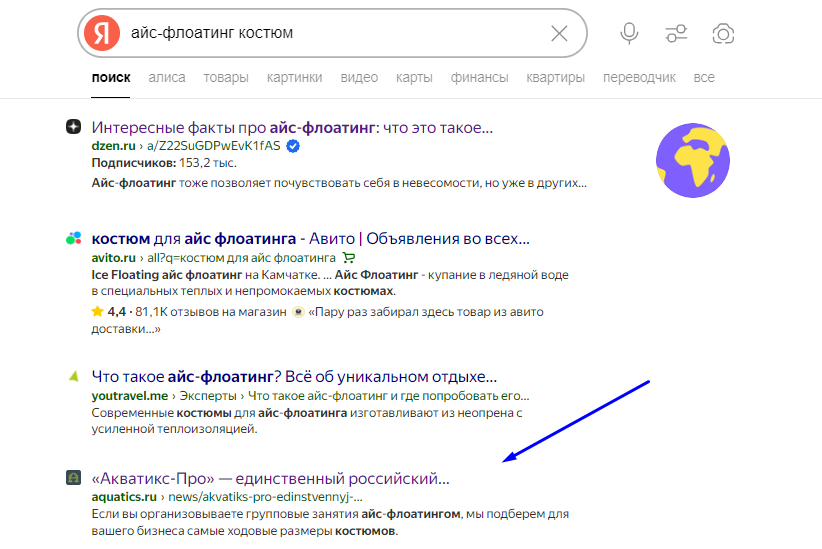The height and width of the screenshot is (549, 822).
Task: Open the 'переводчик' tab
Action: coord(639,78)
